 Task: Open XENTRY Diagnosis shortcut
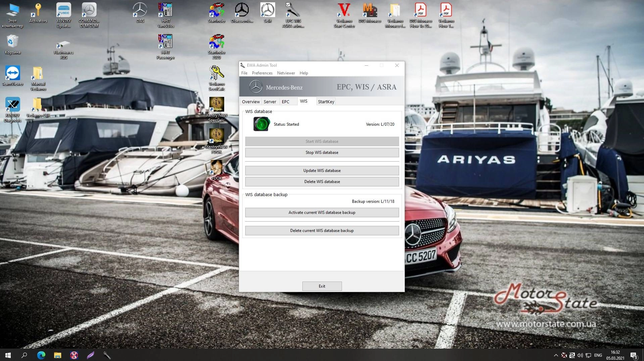pos(12,110)
